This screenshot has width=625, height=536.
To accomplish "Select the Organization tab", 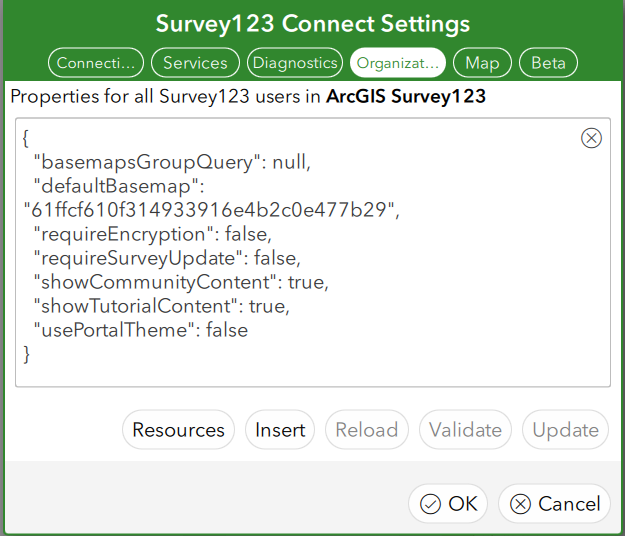I will pos(398,63).
